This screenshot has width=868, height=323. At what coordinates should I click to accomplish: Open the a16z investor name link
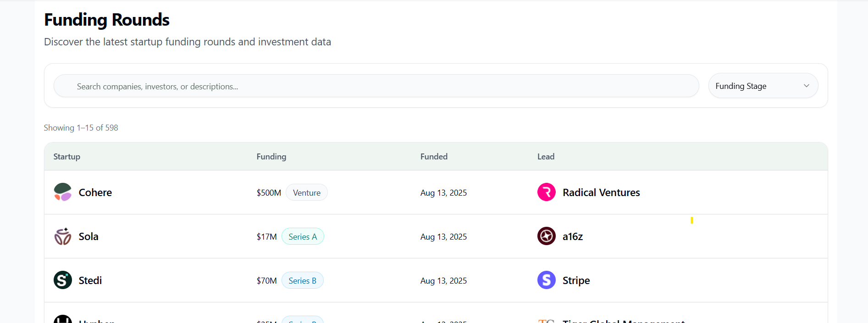(x=573, y=236)
